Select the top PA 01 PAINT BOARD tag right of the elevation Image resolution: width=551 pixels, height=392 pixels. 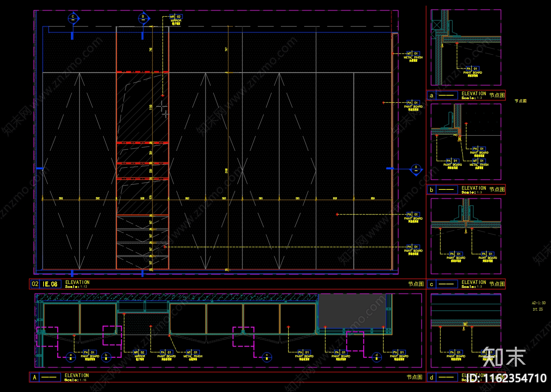413,106
